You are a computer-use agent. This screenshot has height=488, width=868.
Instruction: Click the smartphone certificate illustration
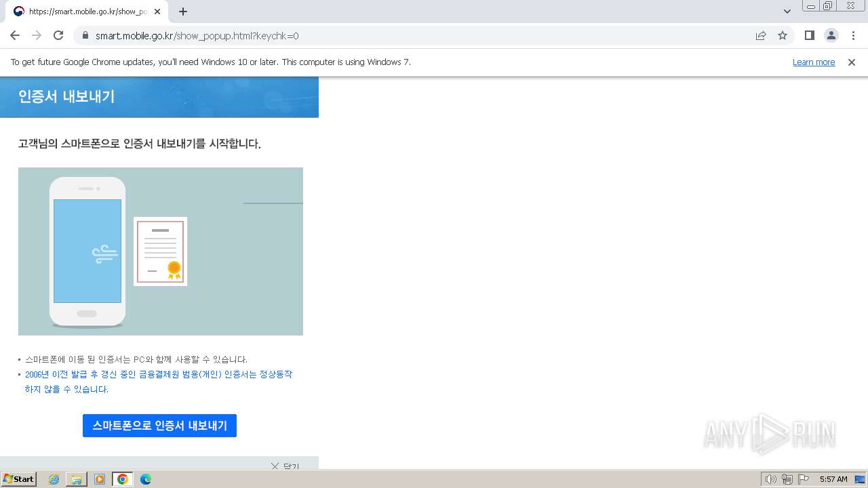coord(161,251)
